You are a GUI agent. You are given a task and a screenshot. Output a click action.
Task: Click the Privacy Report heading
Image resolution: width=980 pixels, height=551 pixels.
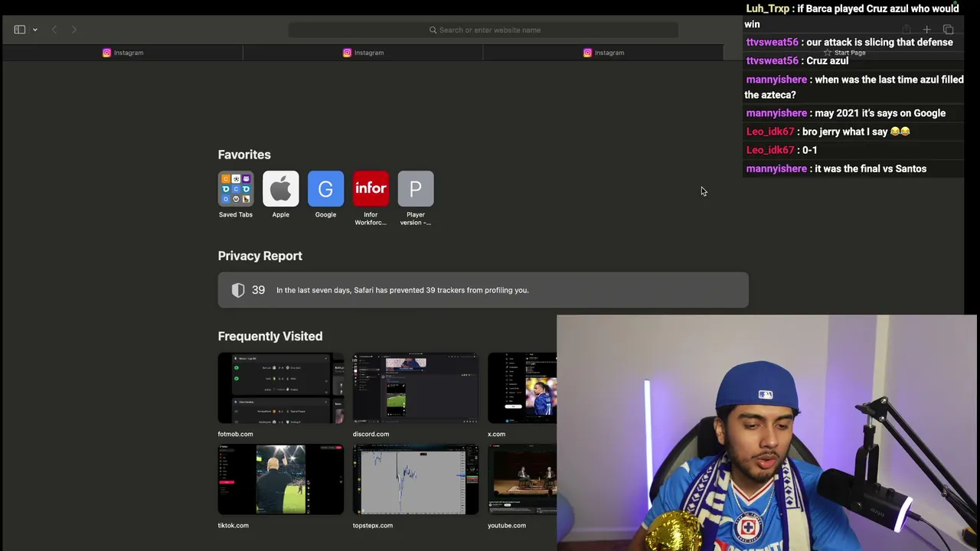(260, 256)
